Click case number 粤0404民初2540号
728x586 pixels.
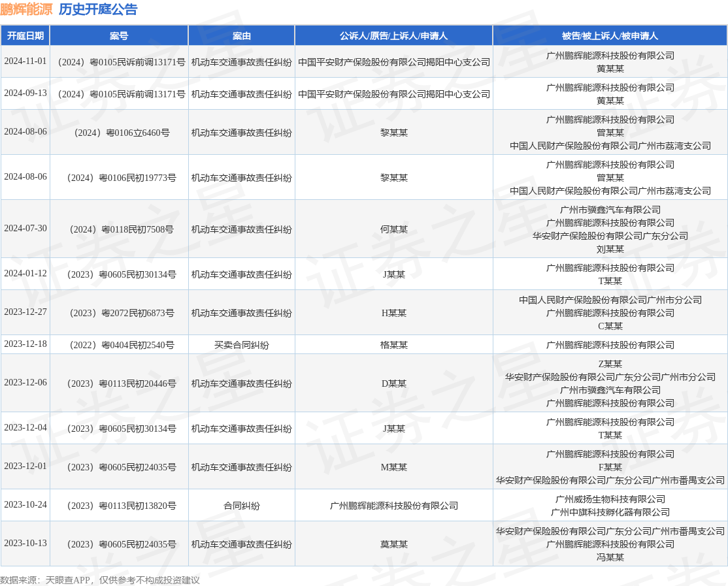point(122,345)
